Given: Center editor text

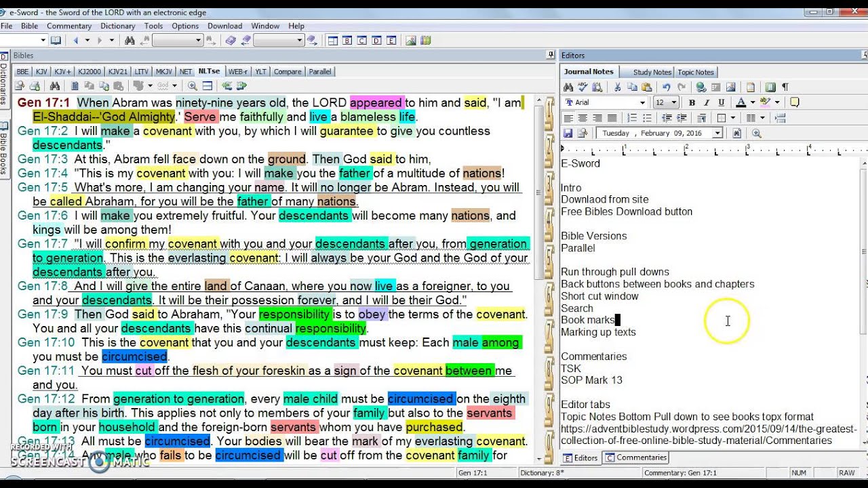Looking at the screenshot, I should [583, 118].
